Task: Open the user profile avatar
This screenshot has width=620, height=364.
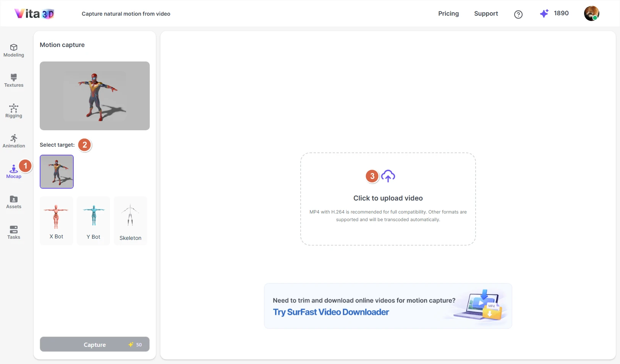Action: point(591,14)
